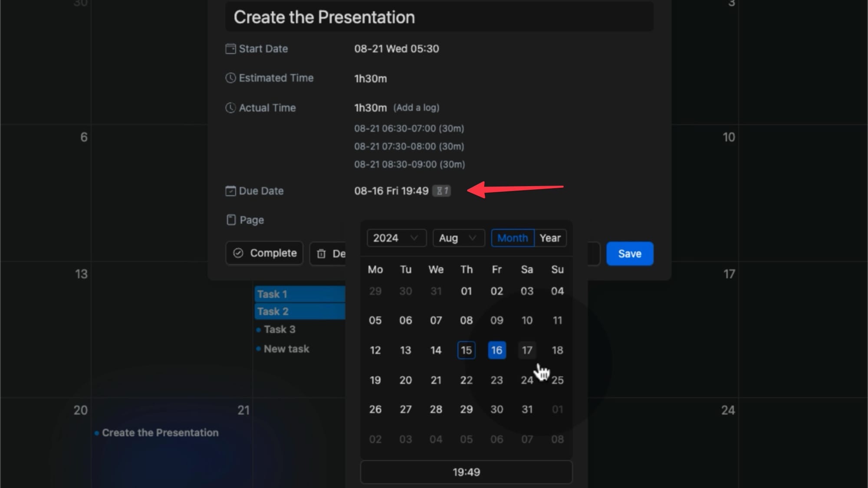The width and height of the screenshot is (868, 488).
Task: Select day 17 in the calendar picker
Action: click(527, 350)
